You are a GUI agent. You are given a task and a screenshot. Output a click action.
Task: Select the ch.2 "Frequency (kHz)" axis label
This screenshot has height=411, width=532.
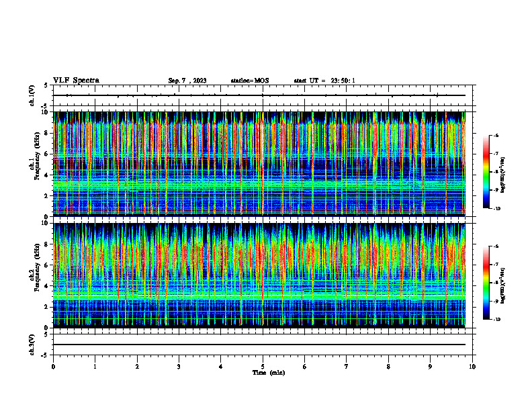click(x=37, y=267)
